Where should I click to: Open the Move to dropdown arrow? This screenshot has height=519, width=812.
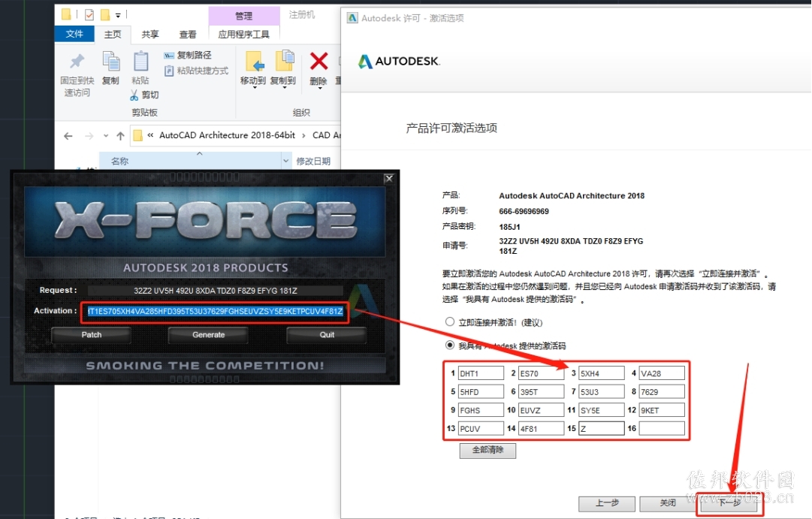click(255, 88)
